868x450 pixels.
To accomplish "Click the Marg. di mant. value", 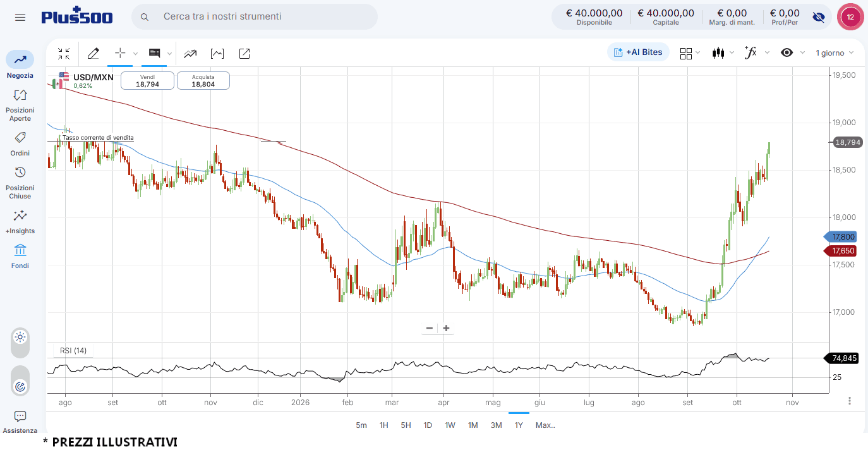I will [x=732, y=16].
